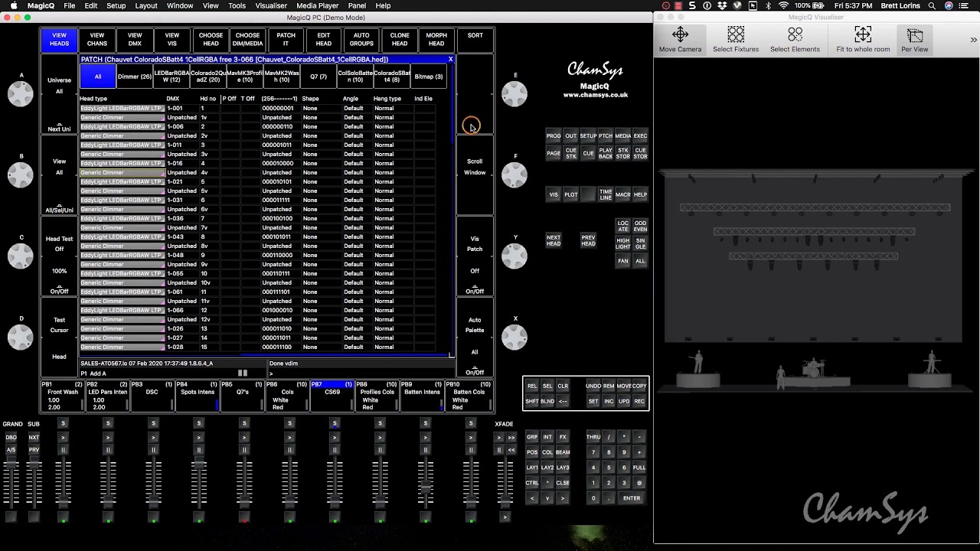Select the PB7 CS69 playback

332,396
